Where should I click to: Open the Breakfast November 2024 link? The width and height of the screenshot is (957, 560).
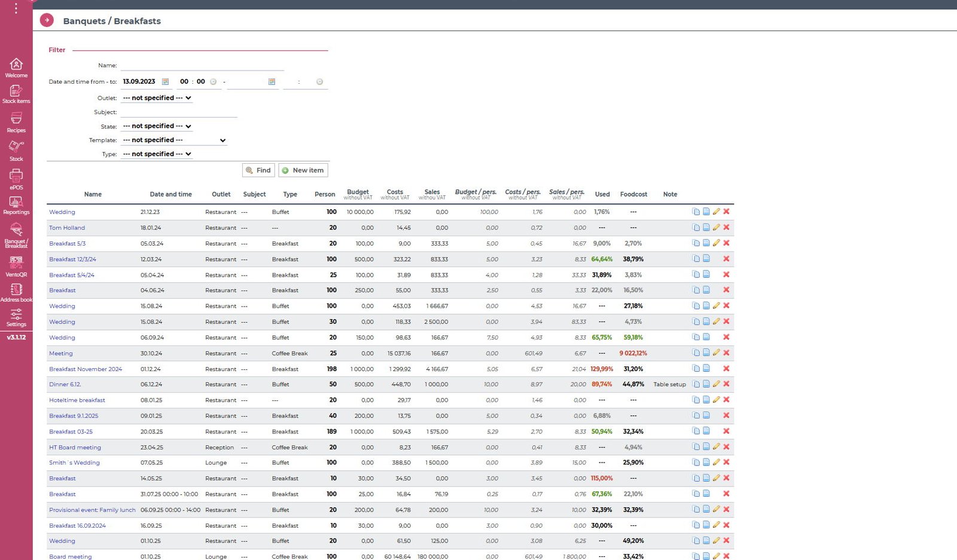86,369
